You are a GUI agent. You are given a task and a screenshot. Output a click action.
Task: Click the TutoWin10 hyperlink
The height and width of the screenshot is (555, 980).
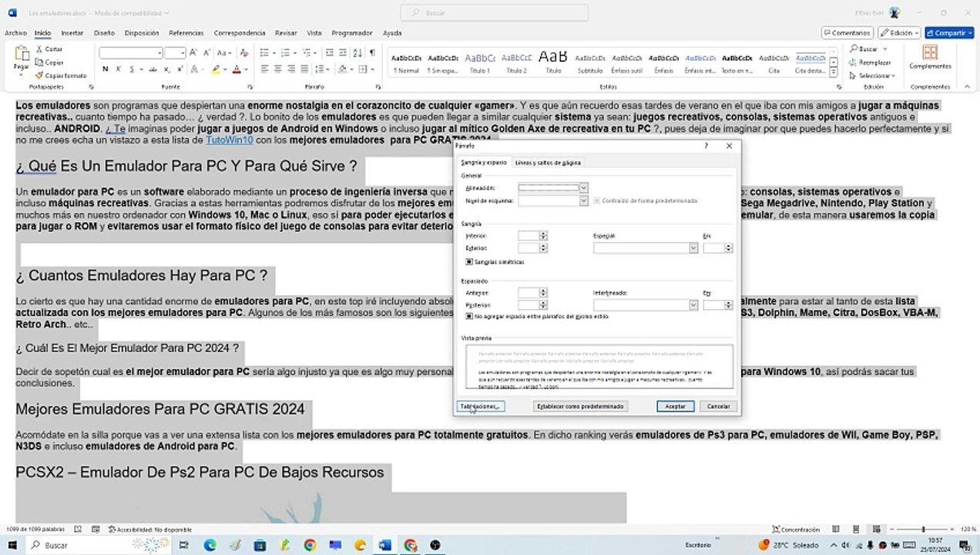click(x=229, y=140)
